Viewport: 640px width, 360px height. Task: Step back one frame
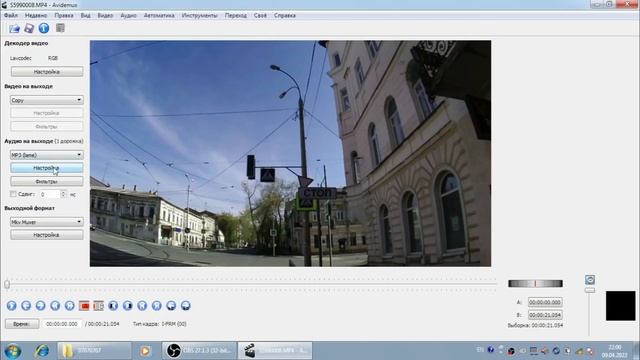point(26,306)
